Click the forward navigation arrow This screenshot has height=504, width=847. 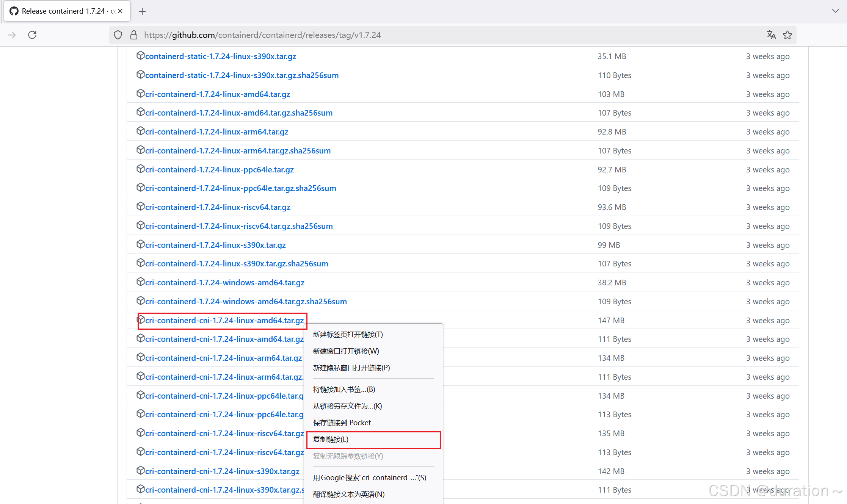pyautogui.click(x=12, y=35)
